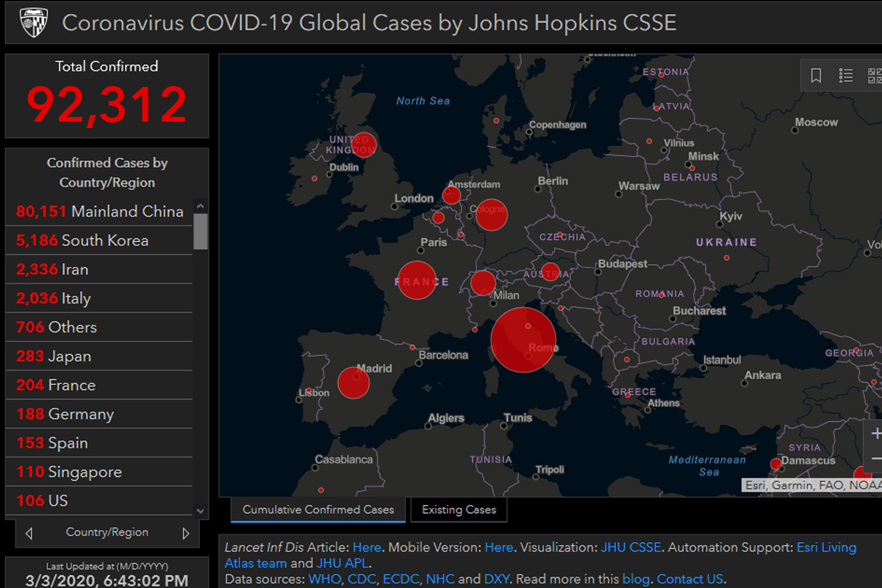Select the Germany case circle at Cologne
The height and width of the screenshot is (588, 882).
pyautogui.click(x=492, y=215)
